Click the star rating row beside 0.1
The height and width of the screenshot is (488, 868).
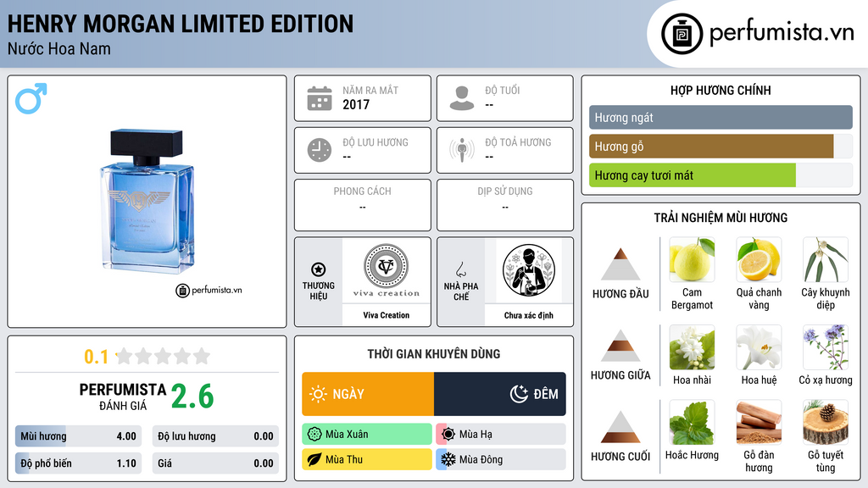click(163, 357)
